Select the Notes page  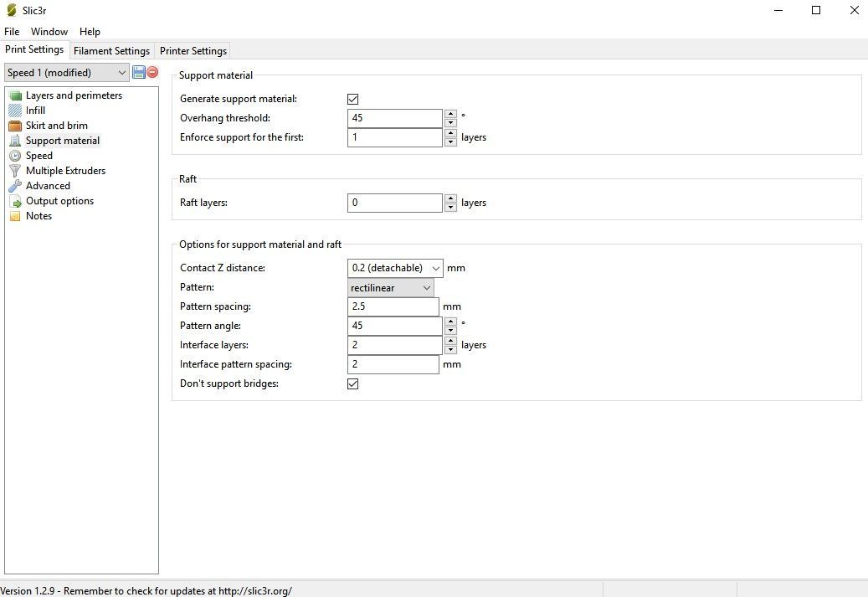click(39, 216)
